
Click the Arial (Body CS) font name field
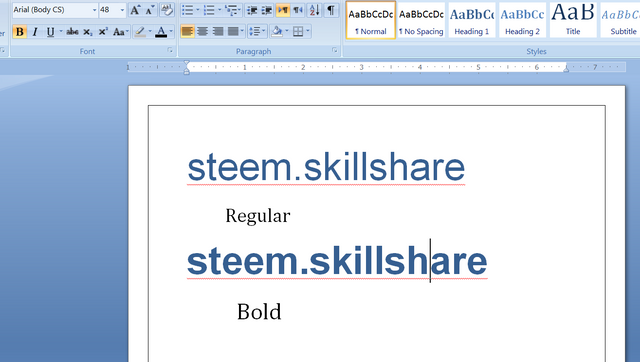pyautogui.click(x=51, y=10)
